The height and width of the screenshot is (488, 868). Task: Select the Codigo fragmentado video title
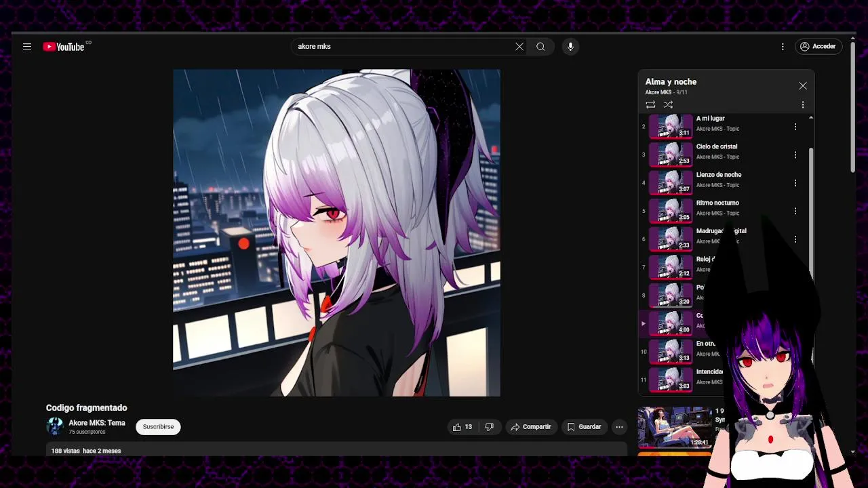click(87, 408)
